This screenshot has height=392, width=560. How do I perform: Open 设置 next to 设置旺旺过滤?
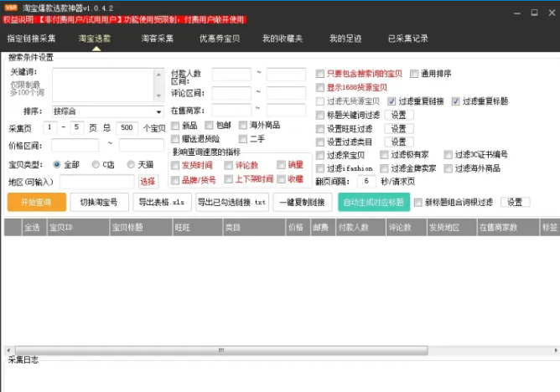pos(399,128)
